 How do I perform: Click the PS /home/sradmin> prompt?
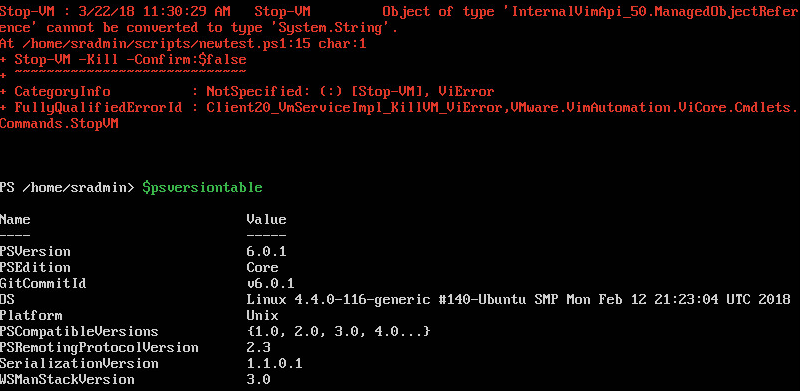pos(67,188)
